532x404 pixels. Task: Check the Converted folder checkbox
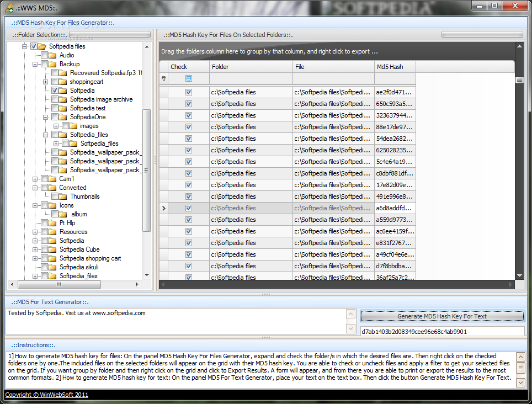pyautogui.click(x=44, y=188)
